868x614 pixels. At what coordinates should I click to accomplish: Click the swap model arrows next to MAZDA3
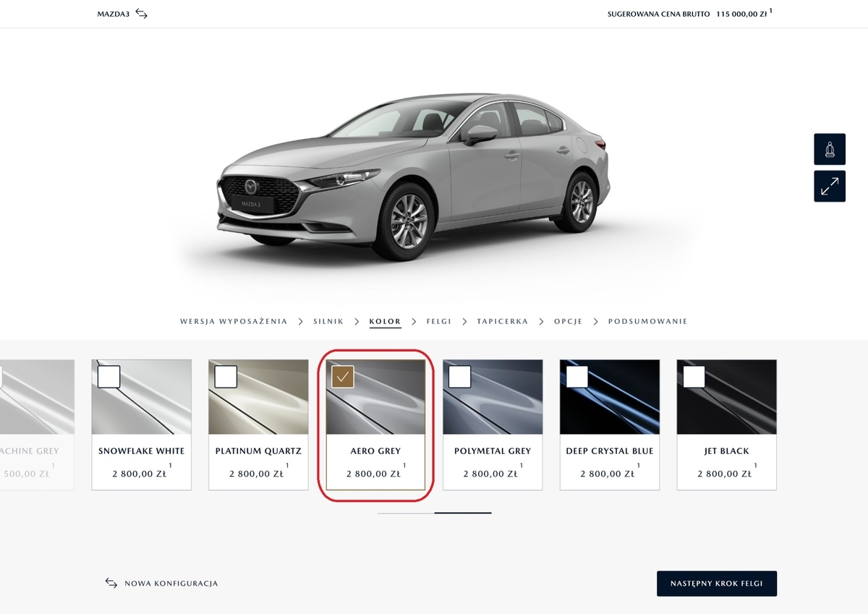[x=141, y=14]
